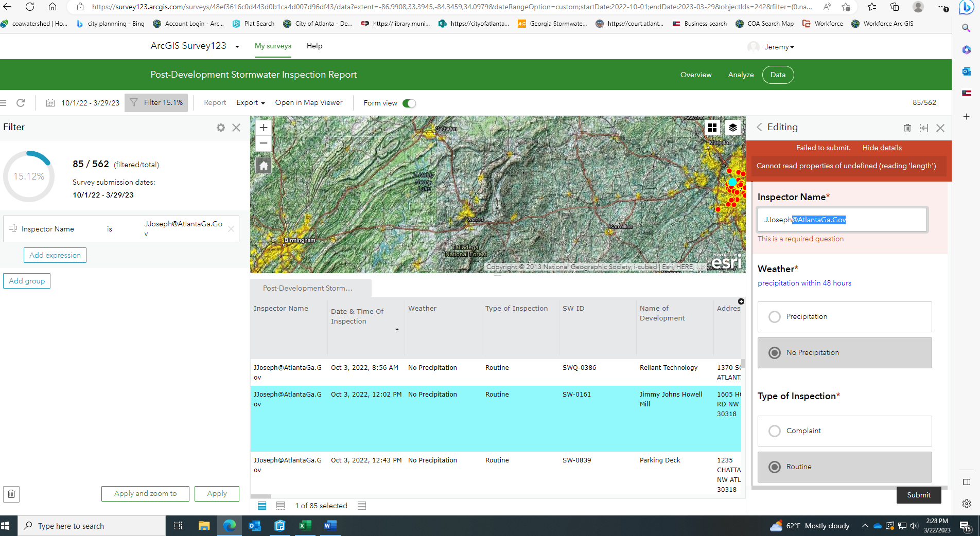The image size is (980, 536).
Task: Open the calendar date range picker
Action: 50,103
